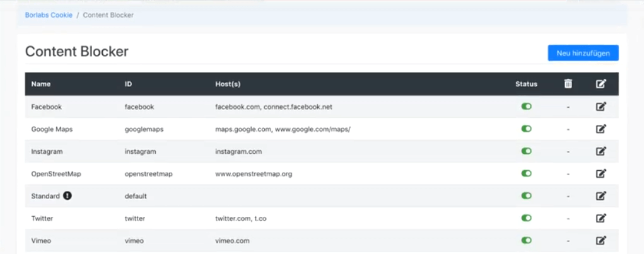Toggle the Twitter blocker status

click(526, 218)
